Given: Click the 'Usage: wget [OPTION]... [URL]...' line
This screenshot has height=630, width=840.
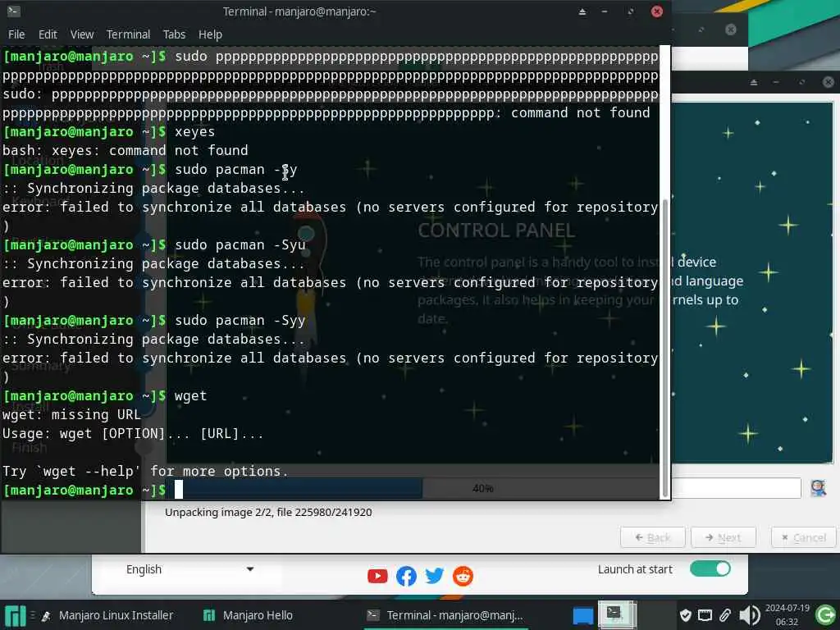Looking at the screenshot, I should coord(133,433).
